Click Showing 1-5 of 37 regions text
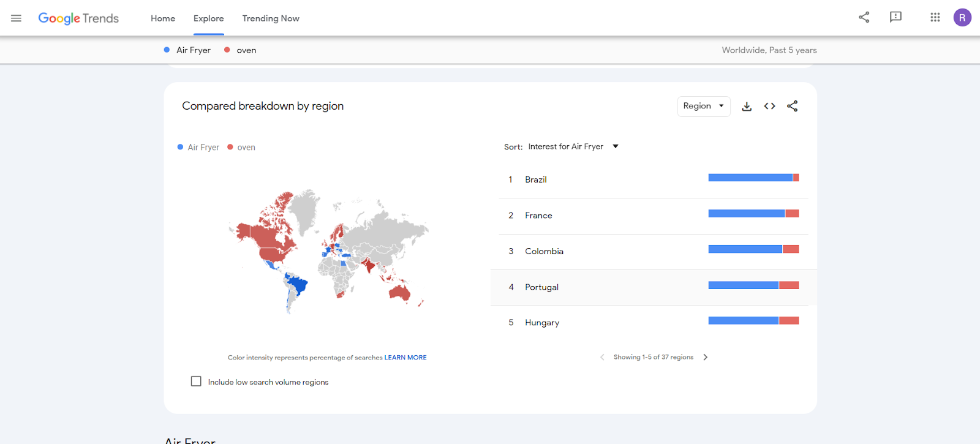This screenshot has height=444, width=980. coord(654,357)
